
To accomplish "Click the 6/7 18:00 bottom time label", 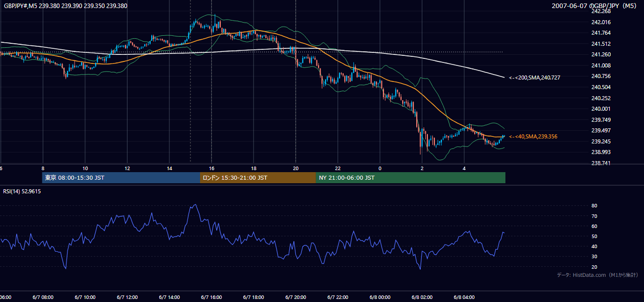I will (253, 297).
